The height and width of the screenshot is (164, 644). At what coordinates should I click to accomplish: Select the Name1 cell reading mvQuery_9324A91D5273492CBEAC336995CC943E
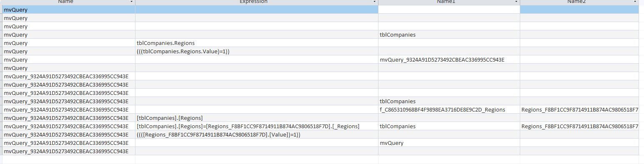tap(449, 60)
